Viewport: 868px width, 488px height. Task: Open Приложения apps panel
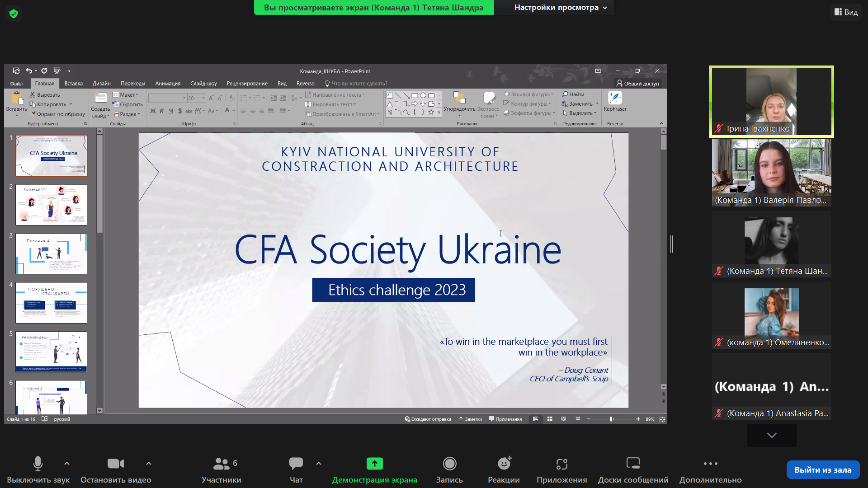click(x=562, y=470)
